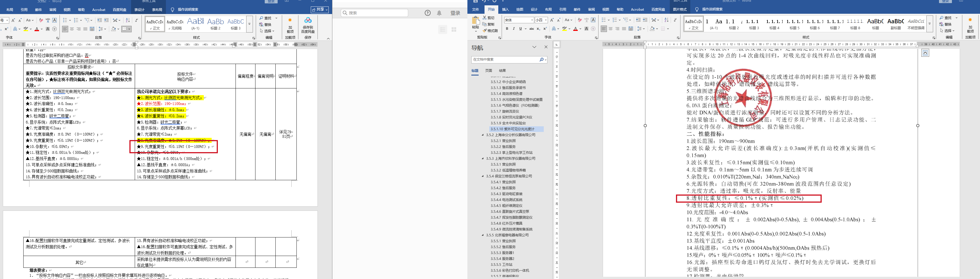
Task: Toggle Underline in 投标文件 window
Action: [520, 29]
